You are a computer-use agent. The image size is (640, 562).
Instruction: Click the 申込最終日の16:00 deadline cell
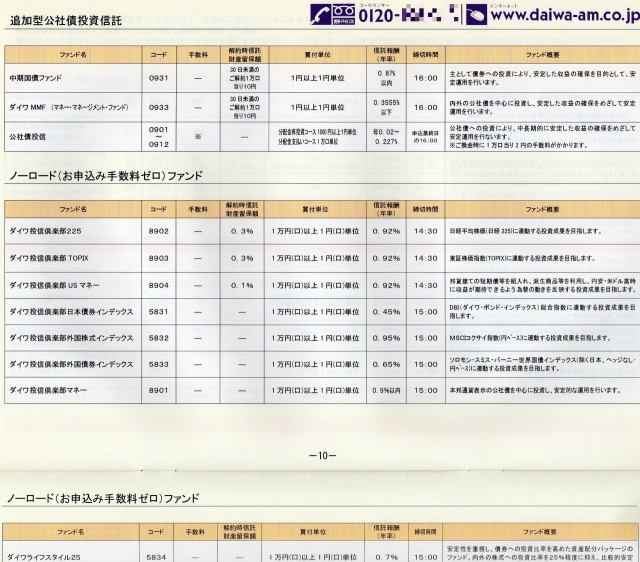tap(425, 137)
